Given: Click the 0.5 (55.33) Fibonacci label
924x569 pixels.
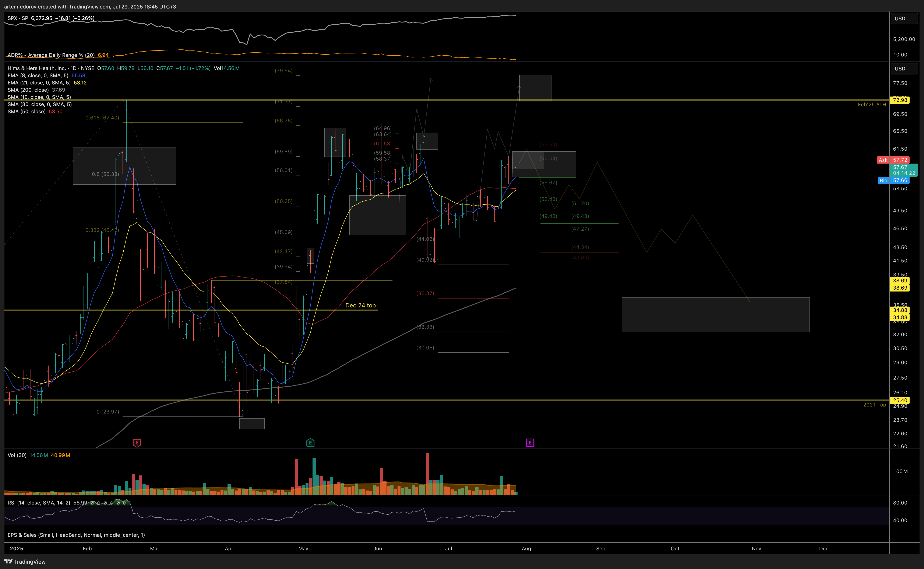Looking at the screenshot, I should coord(105,174).
